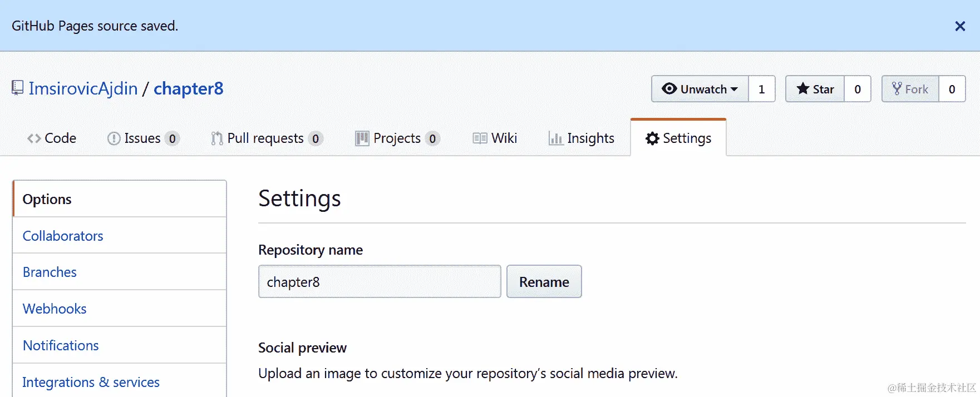
Task: Open the chapter8 repository link
Action: 188,88
